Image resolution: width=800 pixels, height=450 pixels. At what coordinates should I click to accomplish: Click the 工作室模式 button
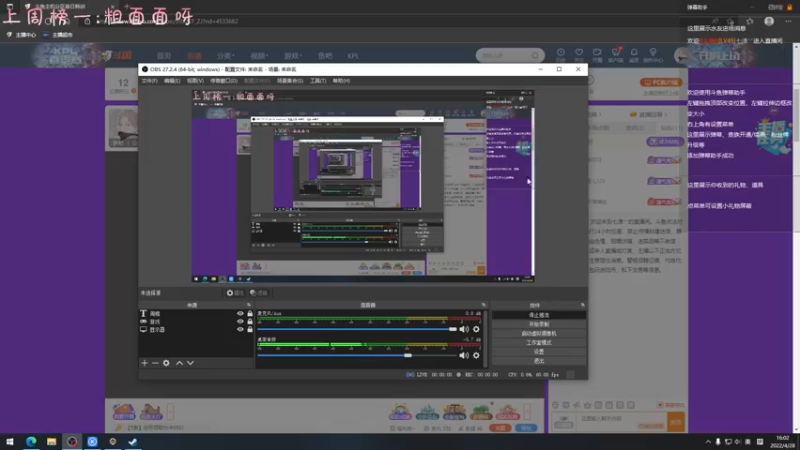pyautogui.click(x=539, y=343)
